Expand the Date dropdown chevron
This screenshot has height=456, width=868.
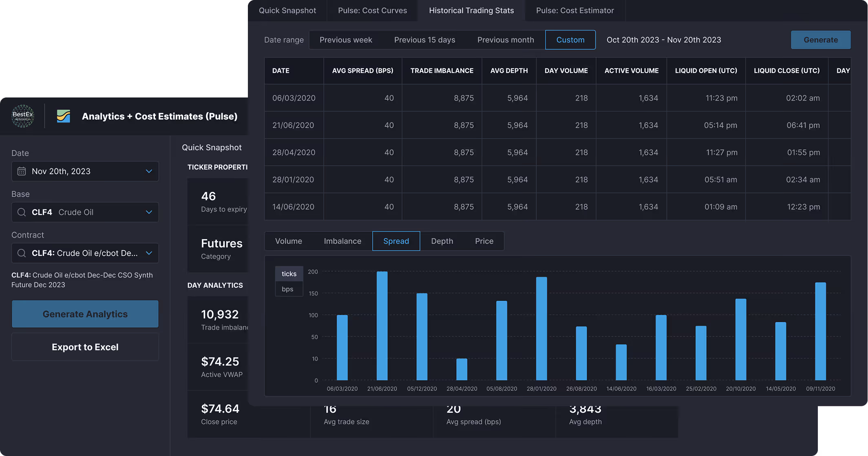click(149, 171)
